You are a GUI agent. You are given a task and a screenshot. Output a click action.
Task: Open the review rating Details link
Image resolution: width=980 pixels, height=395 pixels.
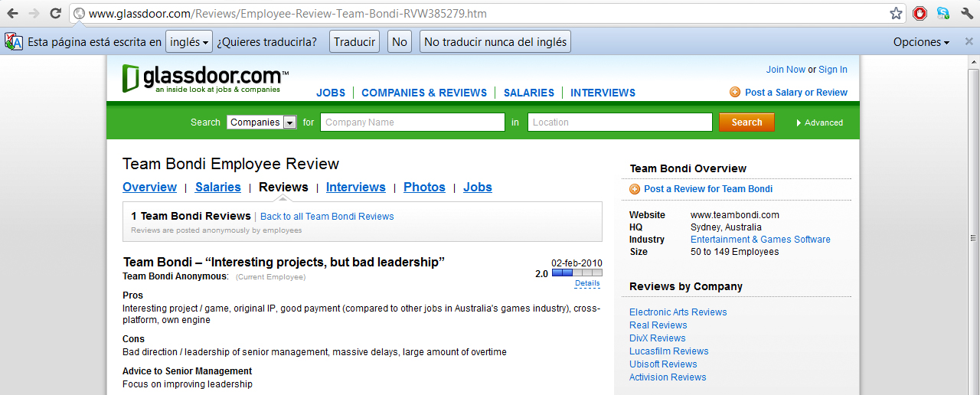pos(587,283)
